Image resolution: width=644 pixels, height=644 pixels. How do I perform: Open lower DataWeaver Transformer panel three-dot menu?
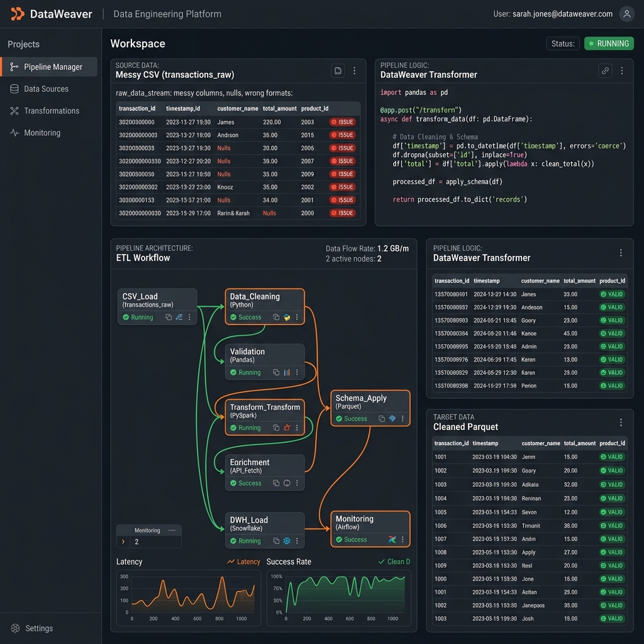(621, 253)
